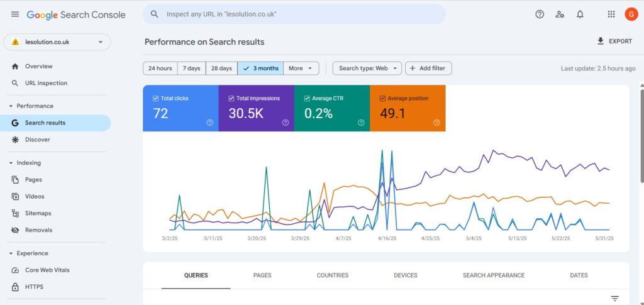
Task: Click the blue Total clicks metric card
Action: [x=180, y=108]
